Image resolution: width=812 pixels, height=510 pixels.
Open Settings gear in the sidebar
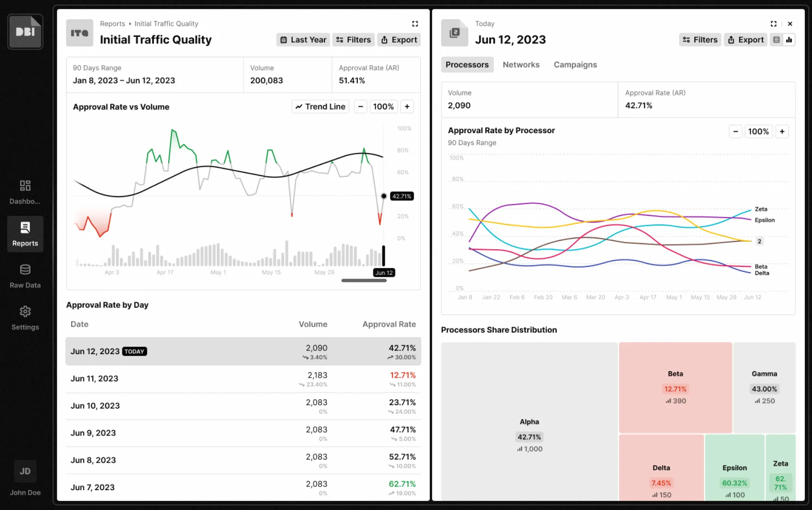25,312
